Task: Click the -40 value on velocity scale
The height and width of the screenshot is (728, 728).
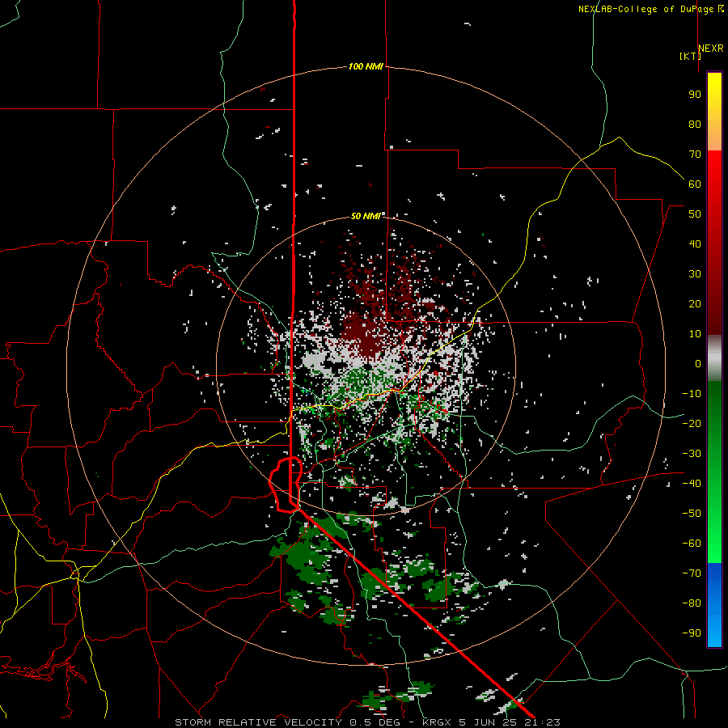Action: pos(692,484)
